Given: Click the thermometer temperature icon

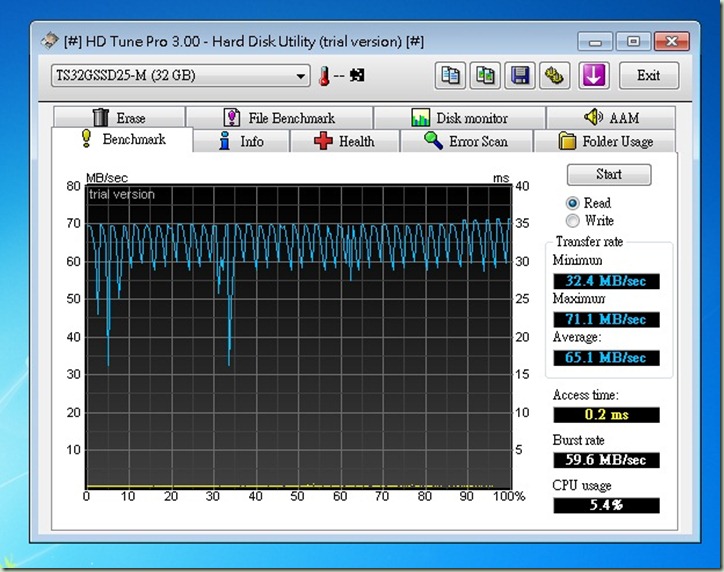Looking at the screenshot, I should coord(324,76).
